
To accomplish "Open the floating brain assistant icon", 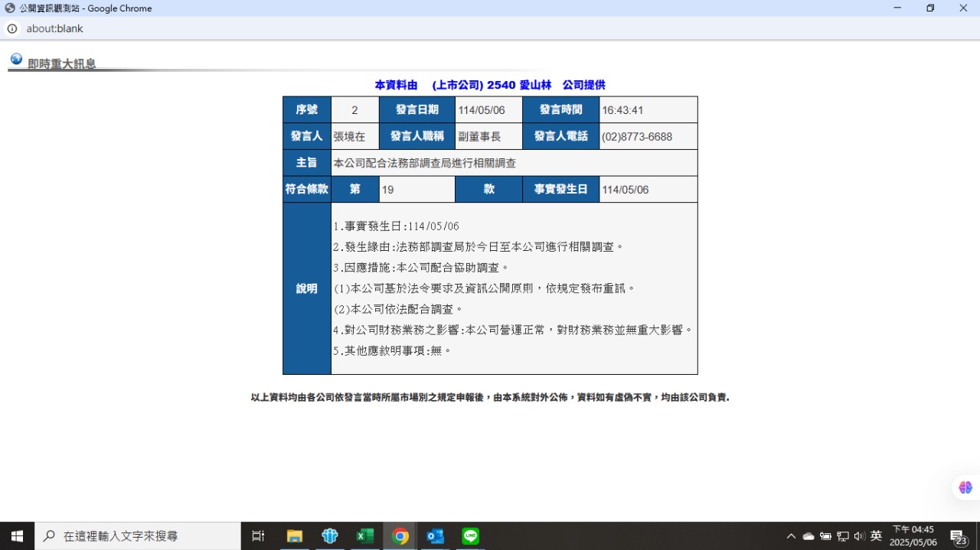I will click(x=965, y=487).
